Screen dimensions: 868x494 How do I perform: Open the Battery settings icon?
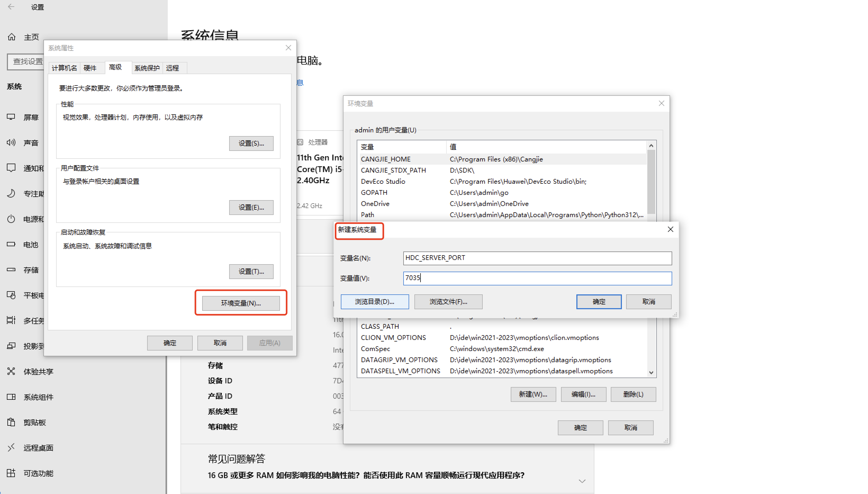click(11, 244)
